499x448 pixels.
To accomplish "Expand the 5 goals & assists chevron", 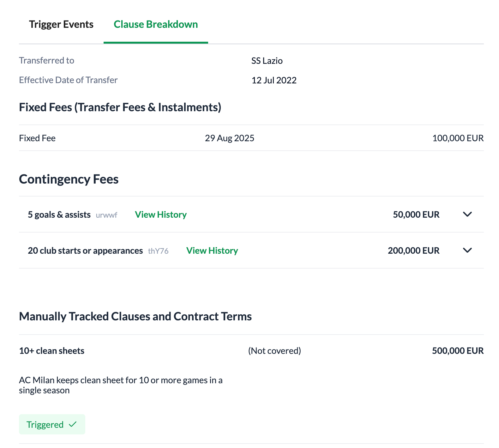I will click(x=467, y=215).
